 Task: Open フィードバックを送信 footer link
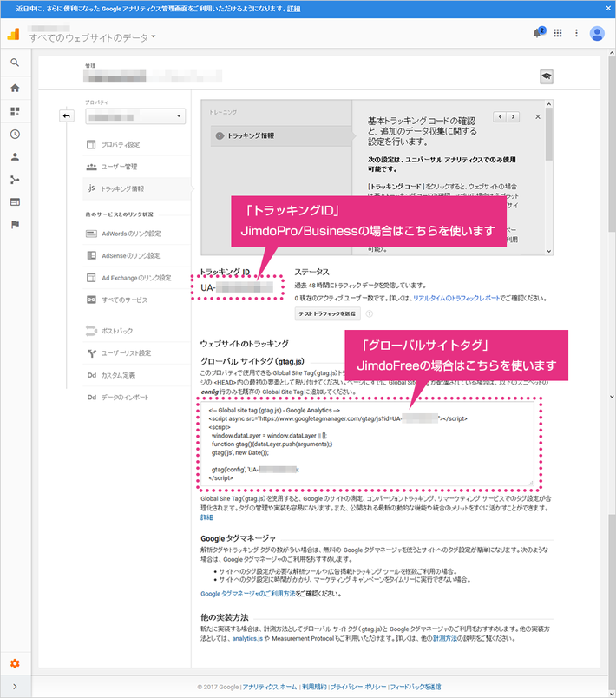416,687
